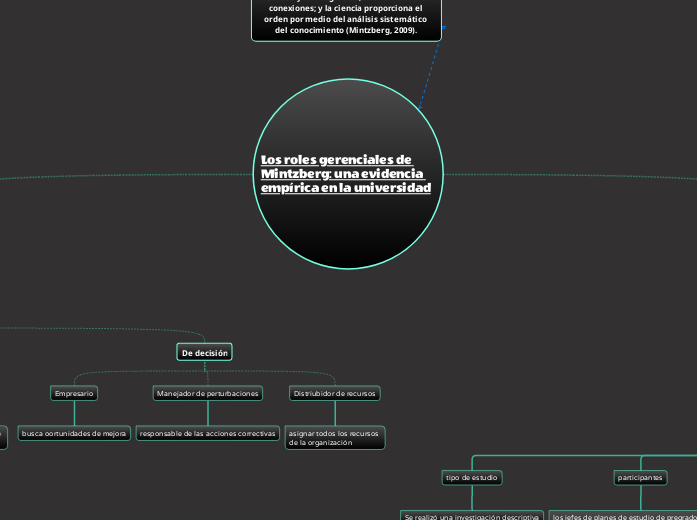
Task: Select the 'tipo de estudio' node
Action: [x=471, y=478]
